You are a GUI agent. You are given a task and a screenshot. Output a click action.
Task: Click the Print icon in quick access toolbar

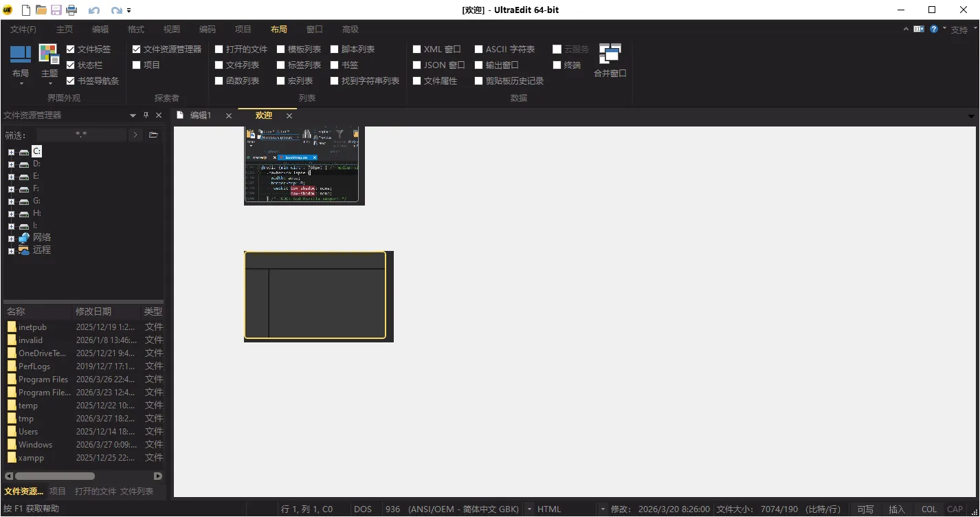tap(71, 10)
